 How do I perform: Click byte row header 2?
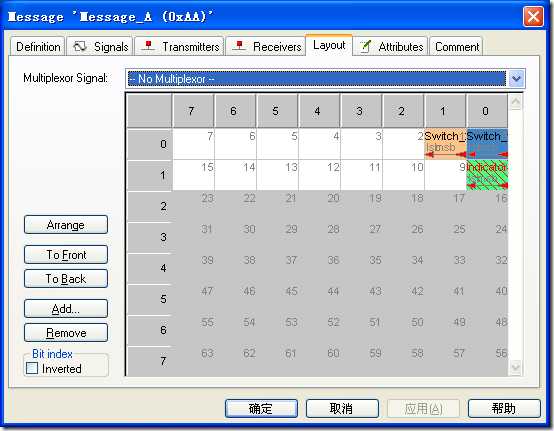150,206
